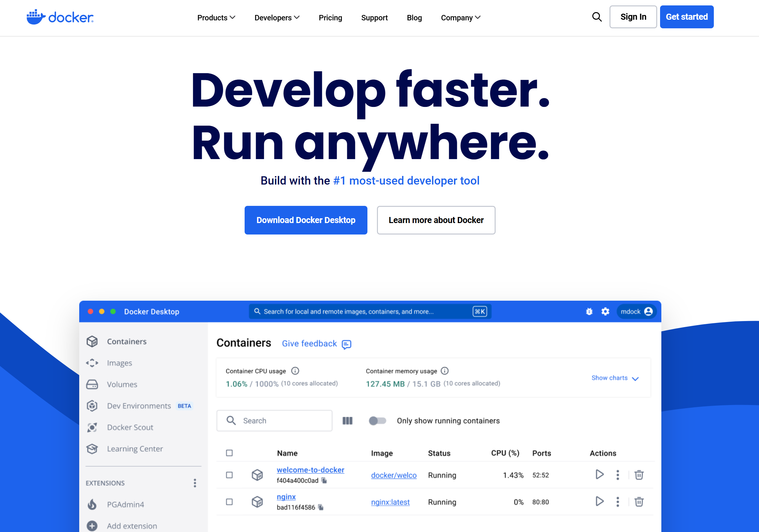Click the Add extension plus icon
759x532 pixels.
coord(92,526)
